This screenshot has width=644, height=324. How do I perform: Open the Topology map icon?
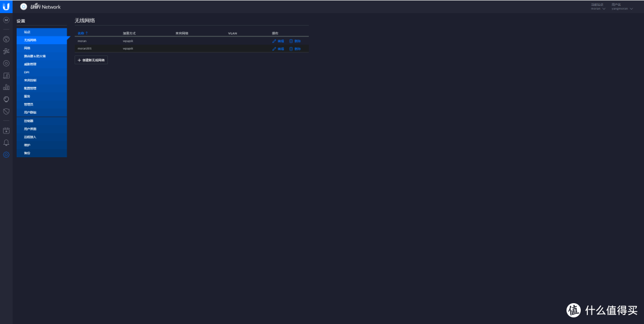[x=6, y=51]
